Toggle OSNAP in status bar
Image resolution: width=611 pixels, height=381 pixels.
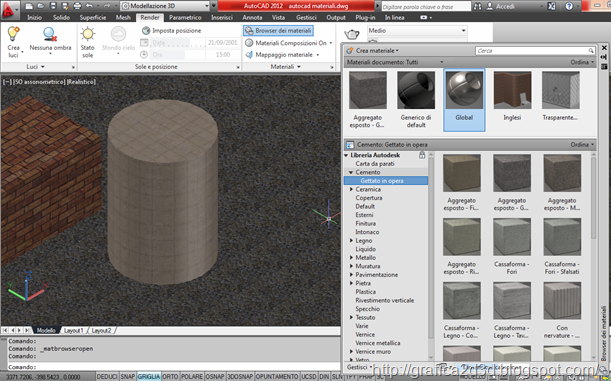tap(215, 376)
